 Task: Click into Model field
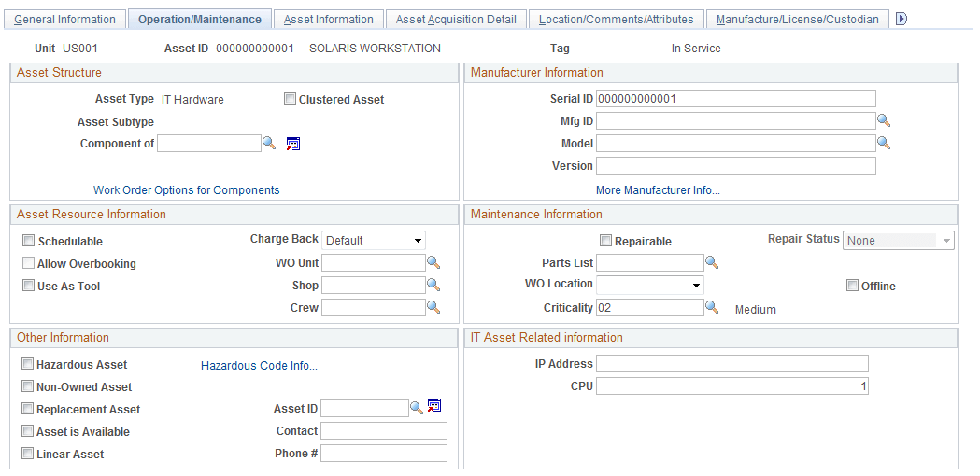[735, 143]
